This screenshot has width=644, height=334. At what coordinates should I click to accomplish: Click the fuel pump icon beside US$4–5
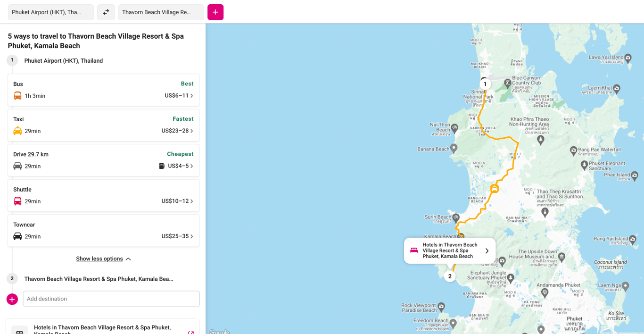162,166
